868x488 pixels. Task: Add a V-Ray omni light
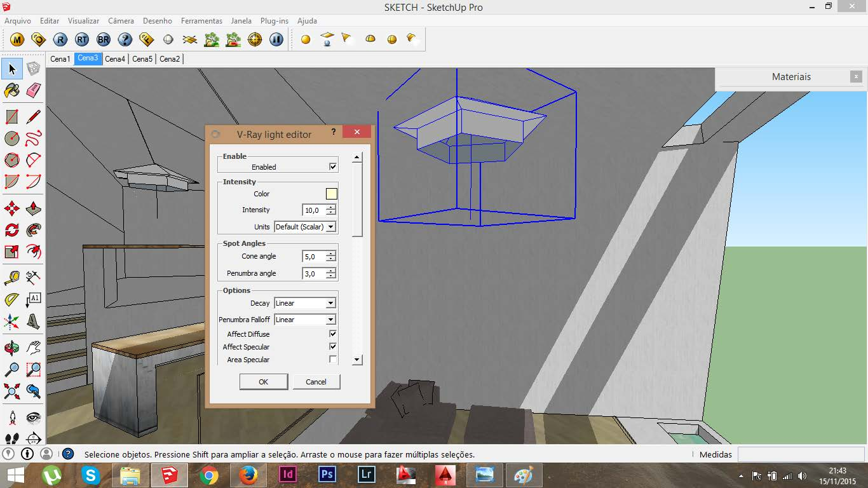[306, 39]
